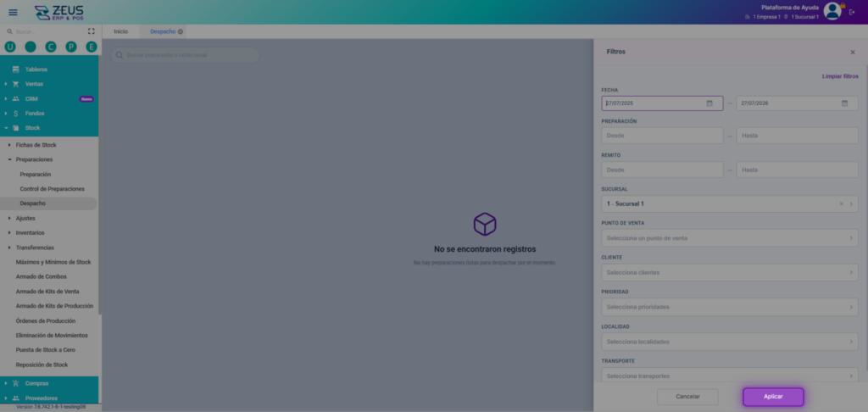Clear the Sucursal 1 selection

(x=841, y=203)
